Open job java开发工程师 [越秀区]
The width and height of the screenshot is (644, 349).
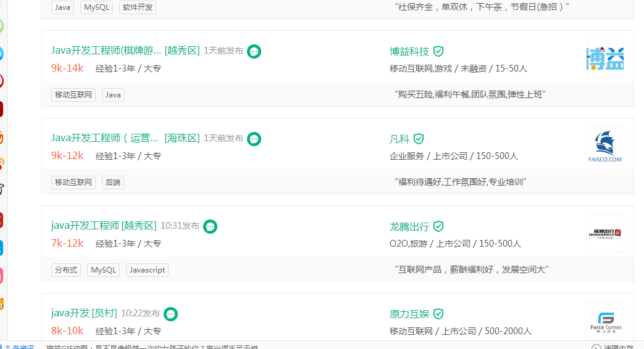[104, 226]
